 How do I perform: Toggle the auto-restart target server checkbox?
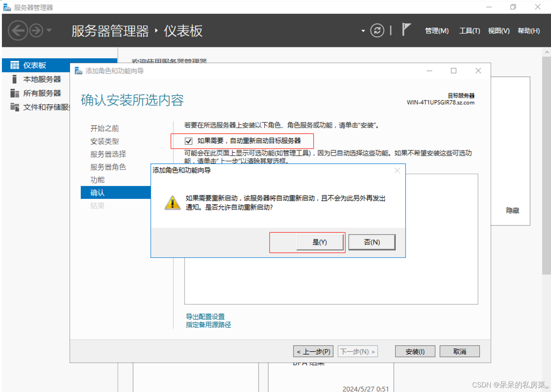pos(188,141)
